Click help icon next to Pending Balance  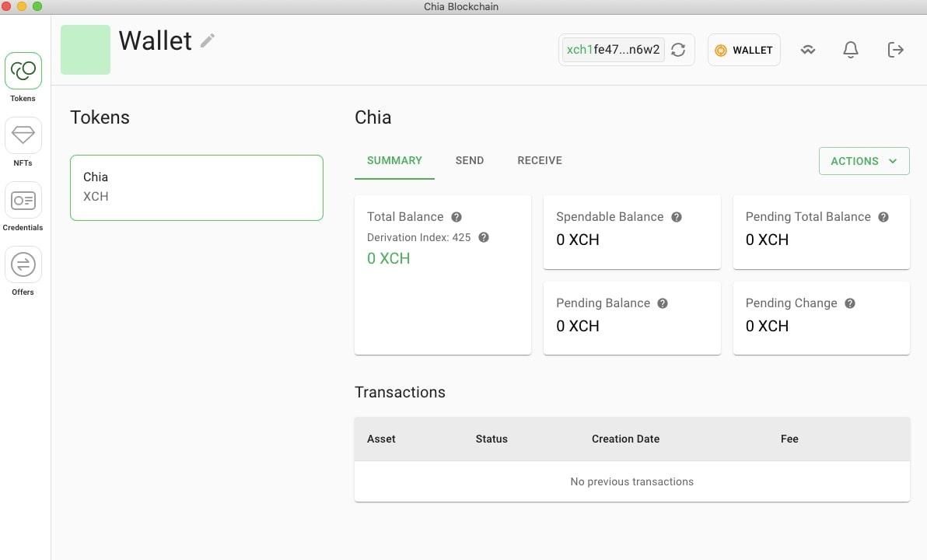(x=663, y=303)
